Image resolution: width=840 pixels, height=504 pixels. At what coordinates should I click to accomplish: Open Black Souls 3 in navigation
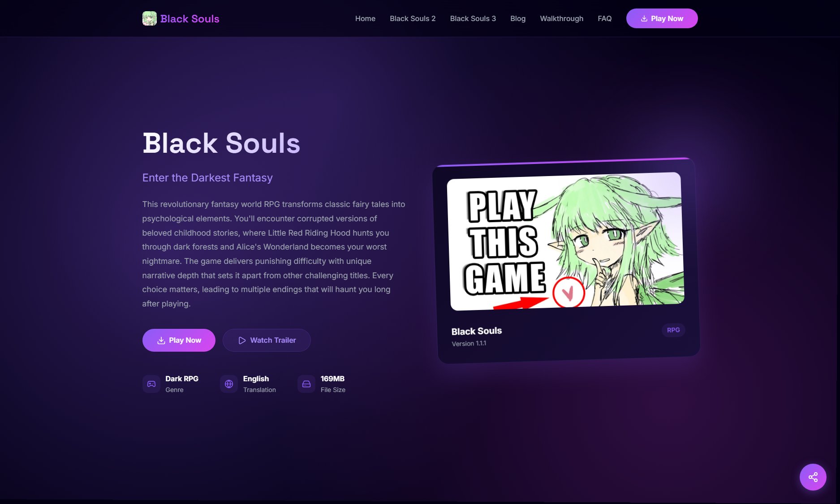473,18
